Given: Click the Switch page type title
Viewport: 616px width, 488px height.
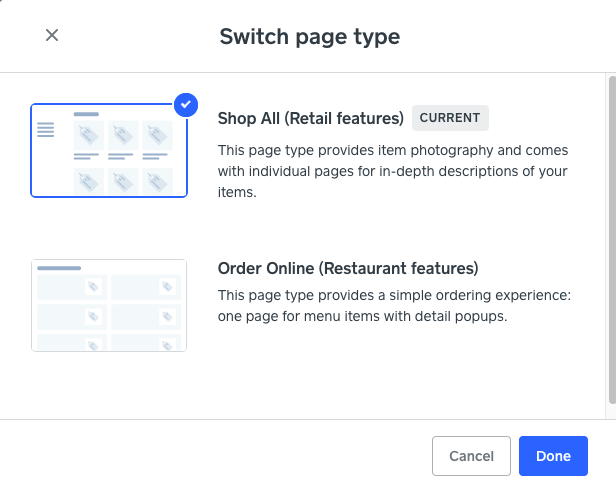Looking at the screenshot, I should pos(310,37).
